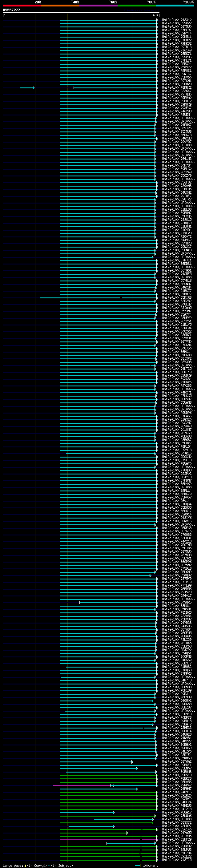Select the last hit UniRef100_Q12TI5

click(176, 860)
